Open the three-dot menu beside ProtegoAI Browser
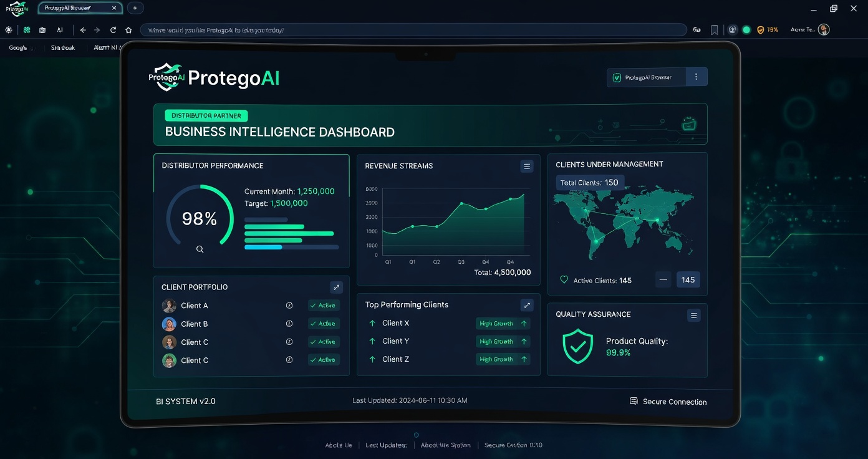The height and width of the screenshot is (459, 868). (697, 77)
